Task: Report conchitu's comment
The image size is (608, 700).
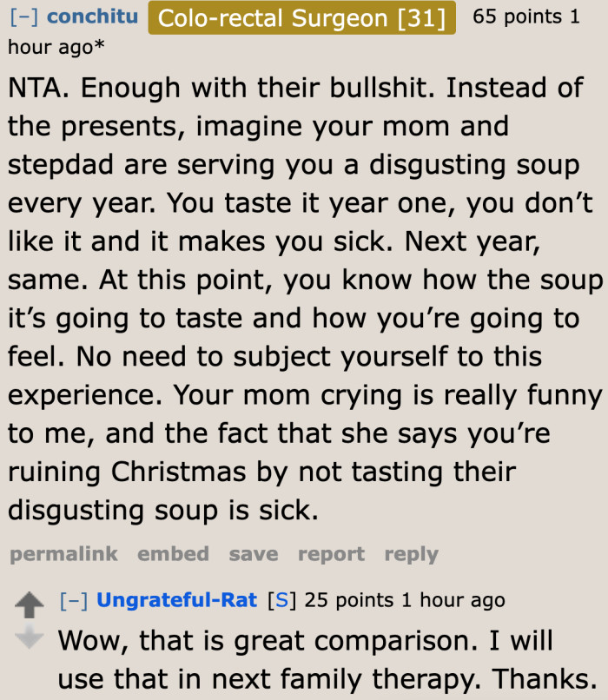Action: point(331,554)
